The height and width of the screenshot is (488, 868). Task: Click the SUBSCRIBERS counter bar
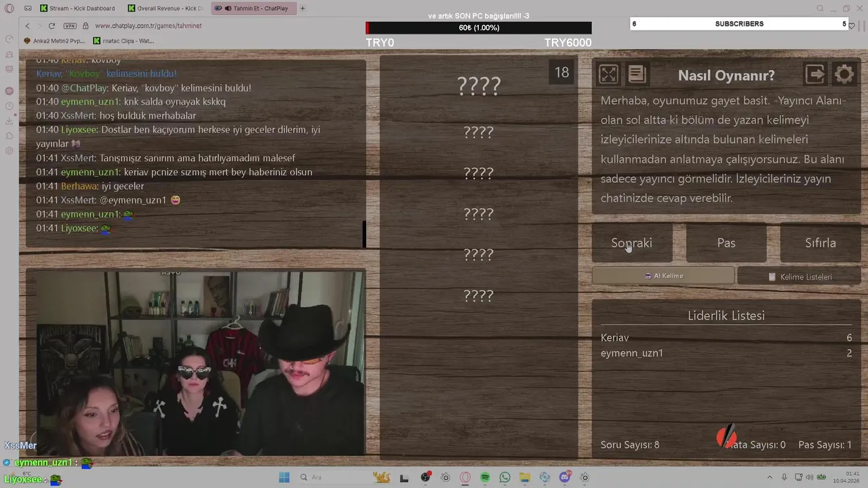[739, 24]
